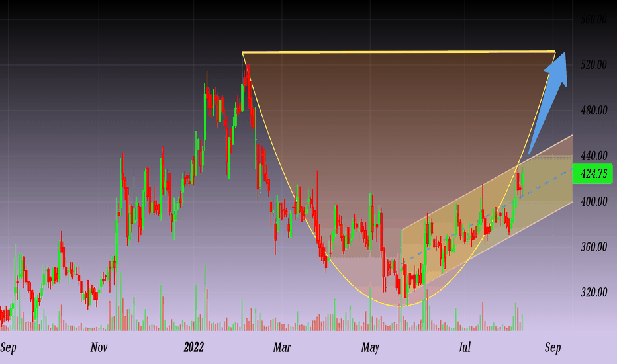Click the Nov label on time axis
Image resolution: width=617 pixels, height=364 pixels.
pyautogui.click(x=99, y=347)
